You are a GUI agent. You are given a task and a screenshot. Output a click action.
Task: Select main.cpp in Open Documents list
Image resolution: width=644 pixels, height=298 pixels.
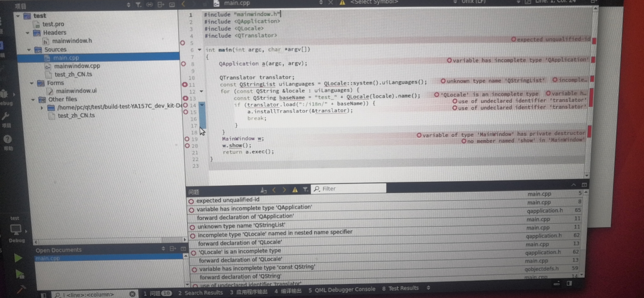pyautogui.click(x=108, y=258)
